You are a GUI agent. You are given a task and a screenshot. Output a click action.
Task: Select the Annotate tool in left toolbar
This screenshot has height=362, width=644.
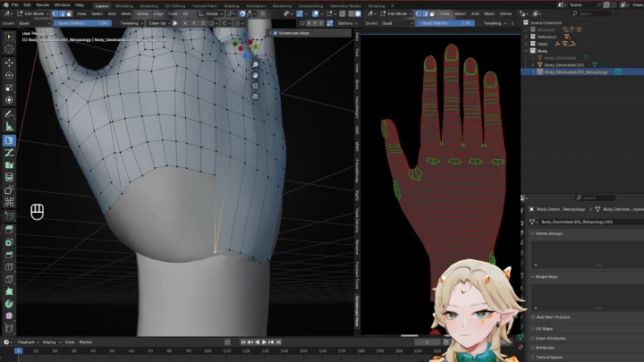point(9,114)
